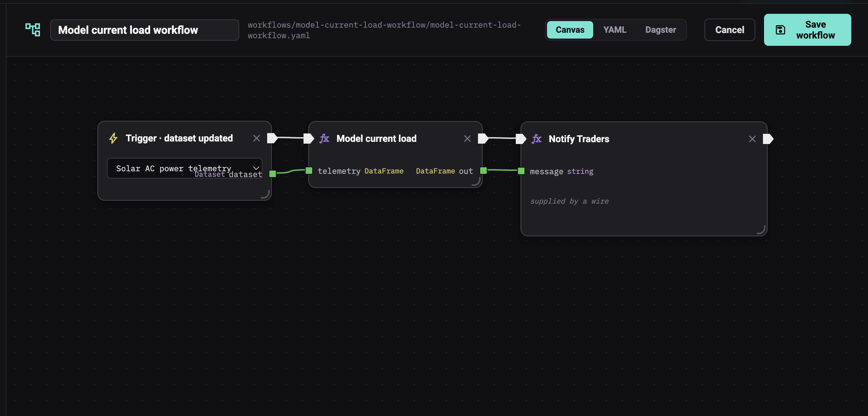
Task: Switch to the YAML view tab
Action: (x=615, y=30)
